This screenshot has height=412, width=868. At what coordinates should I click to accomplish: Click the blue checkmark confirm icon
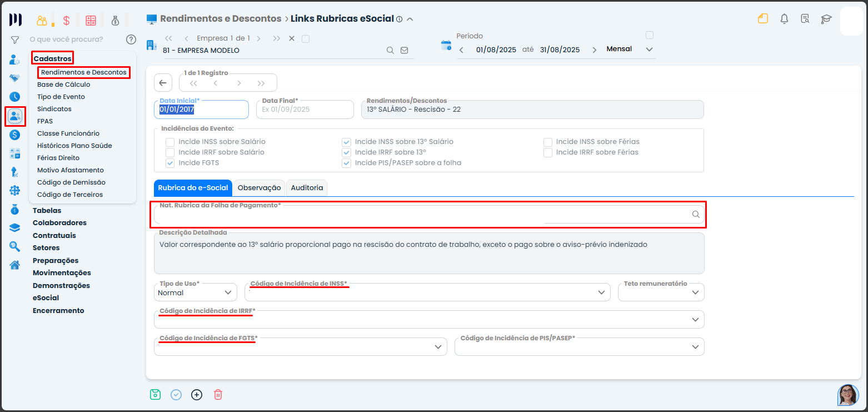[x=176, y=395]
